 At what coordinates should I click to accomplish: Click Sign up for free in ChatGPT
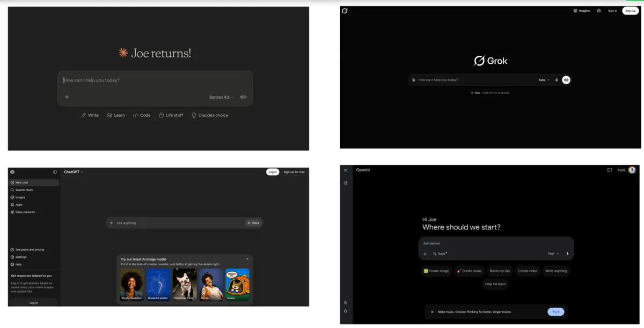pos(294,172)
